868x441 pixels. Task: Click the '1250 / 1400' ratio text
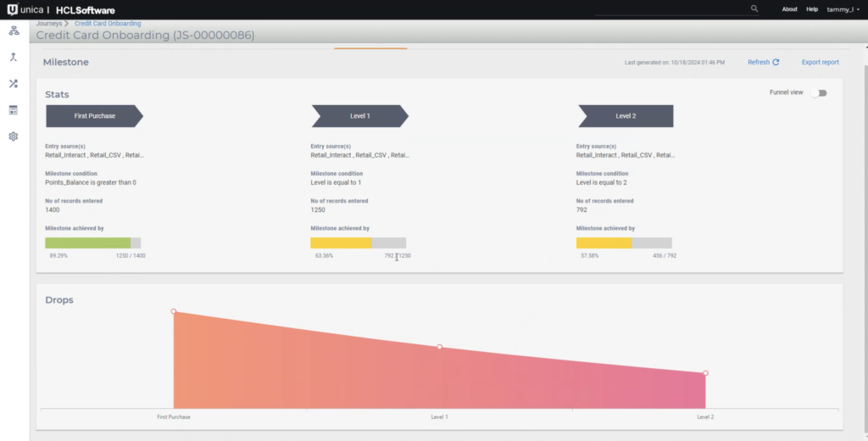[131, 256]
